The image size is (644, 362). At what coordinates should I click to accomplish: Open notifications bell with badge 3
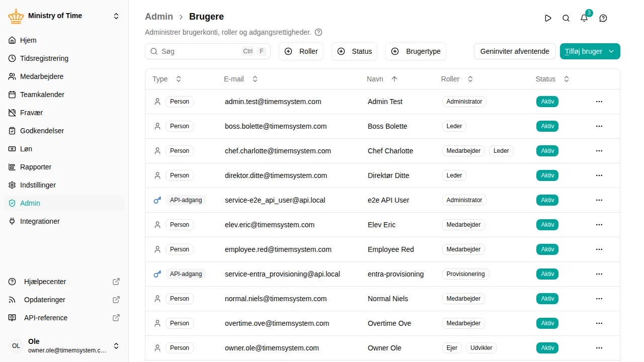pyautogui.click(x=584, y=18)
